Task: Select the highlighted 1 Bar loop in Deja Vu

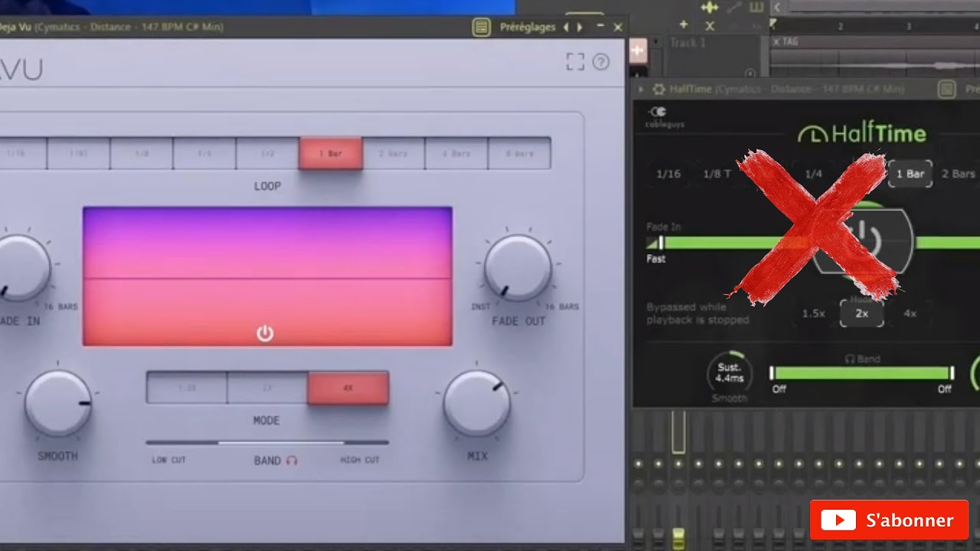Action: [x=330, y=153]
